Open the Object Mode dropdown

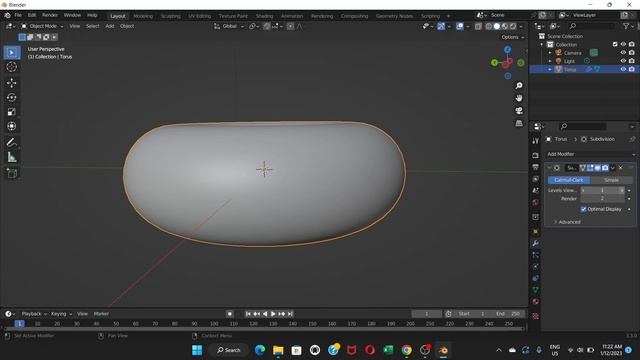coord(42,26)
